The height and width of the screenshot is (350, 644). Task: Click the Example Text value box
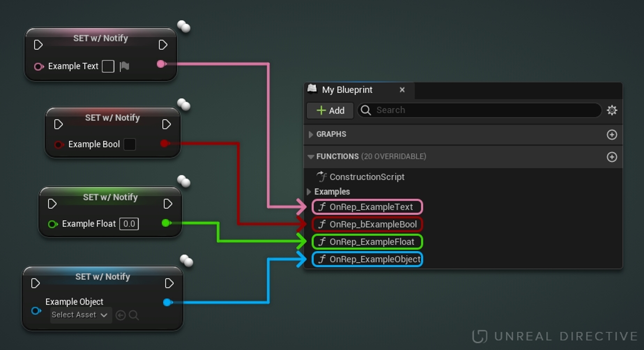108,66
